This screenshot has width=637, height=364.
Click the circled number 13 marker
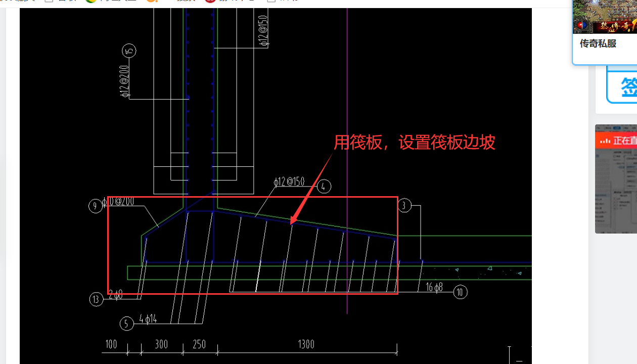(96, 299)
